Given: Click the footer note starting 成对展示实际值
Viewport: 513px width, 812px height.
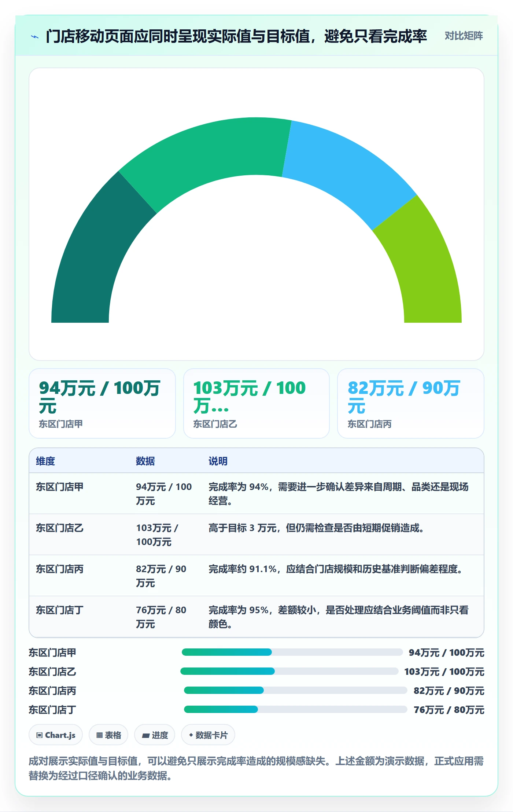Looking at the screenshot, I should click(x=256, y=768).
